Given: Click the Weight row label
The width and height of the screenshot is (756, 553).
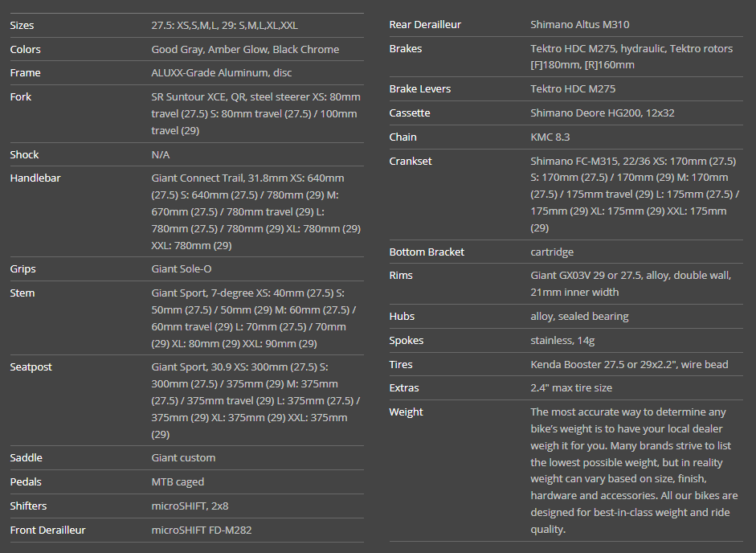Looking at the screenshot, I should (407, 412).
